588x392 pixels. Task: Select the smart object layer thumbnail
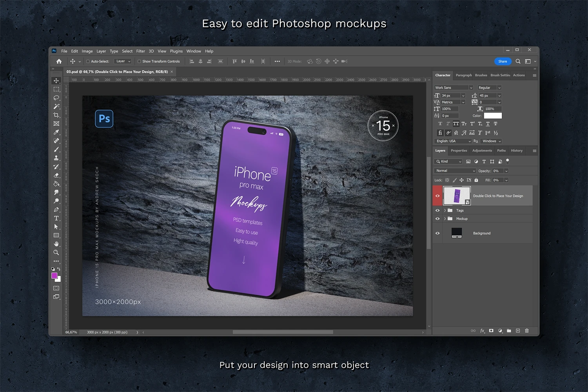coord(457,196)
